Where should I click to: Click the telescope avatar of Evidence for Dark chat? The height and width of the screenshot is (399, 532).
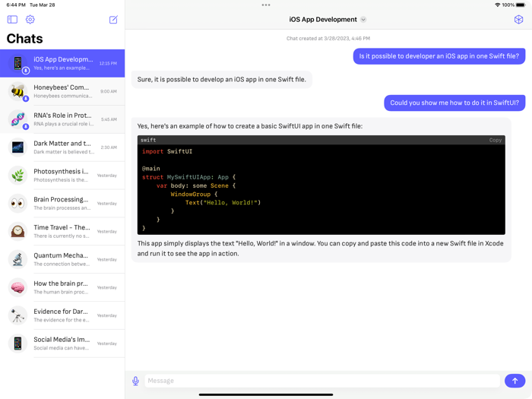point(17,315)
